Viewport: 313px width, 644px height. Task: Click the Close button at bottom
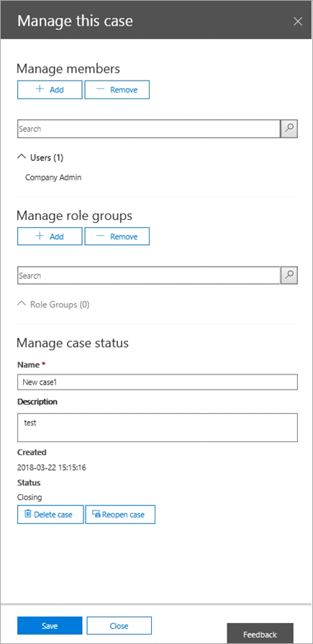pyautogui.click(x=119, y=626)
